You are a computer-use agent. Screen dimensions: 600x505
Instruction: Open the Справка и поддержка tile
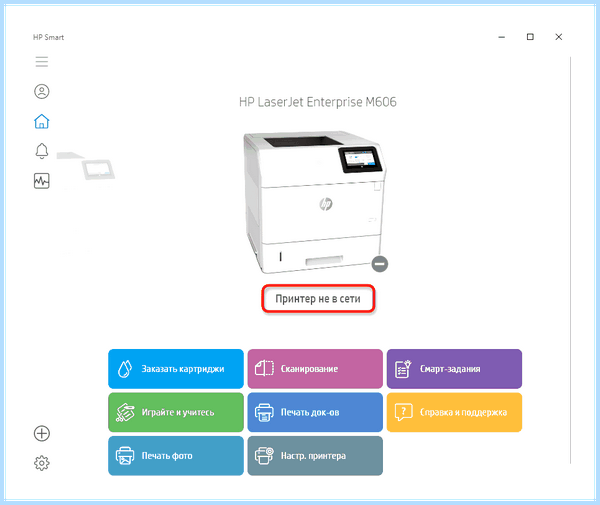click(454, 412)
